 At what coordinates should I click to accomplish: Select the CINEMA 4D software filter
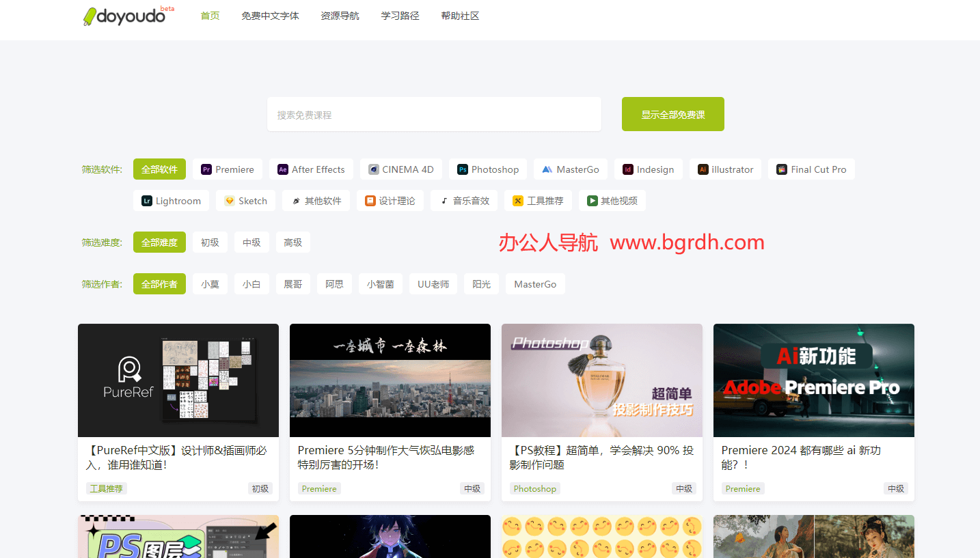(x=400, y=169)
